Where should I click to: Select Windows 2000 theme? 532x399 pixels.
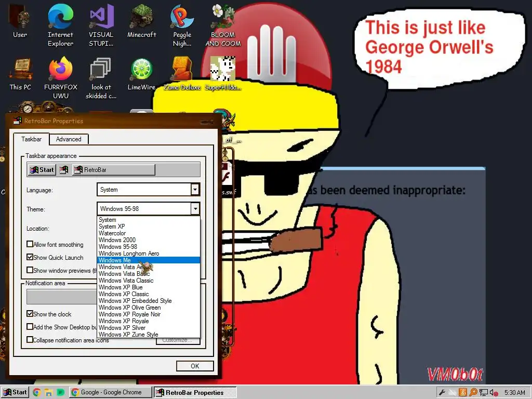[149, 240]
